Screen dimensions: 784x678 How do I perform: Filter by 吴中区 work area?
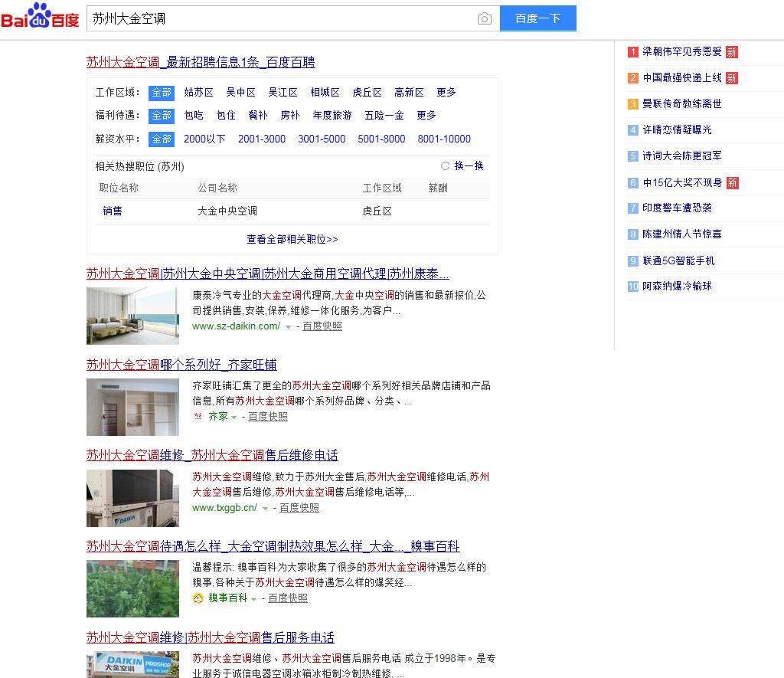[x=240, y=93]
